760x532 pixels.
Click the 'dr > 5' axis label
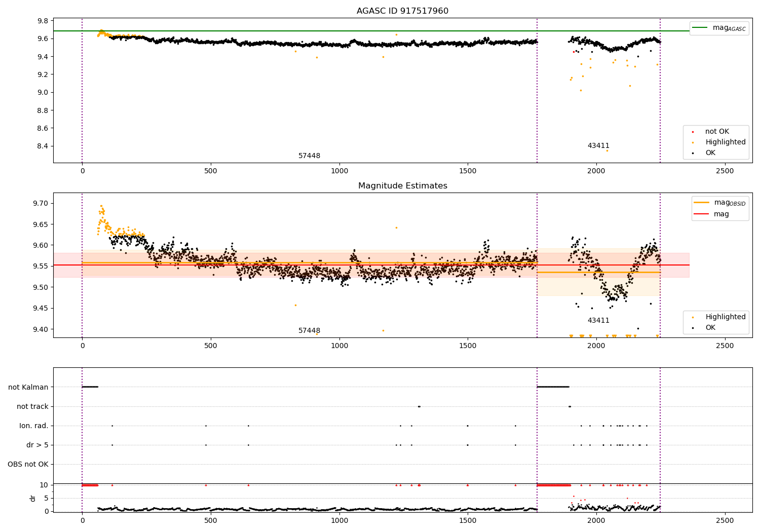(37, 445)
